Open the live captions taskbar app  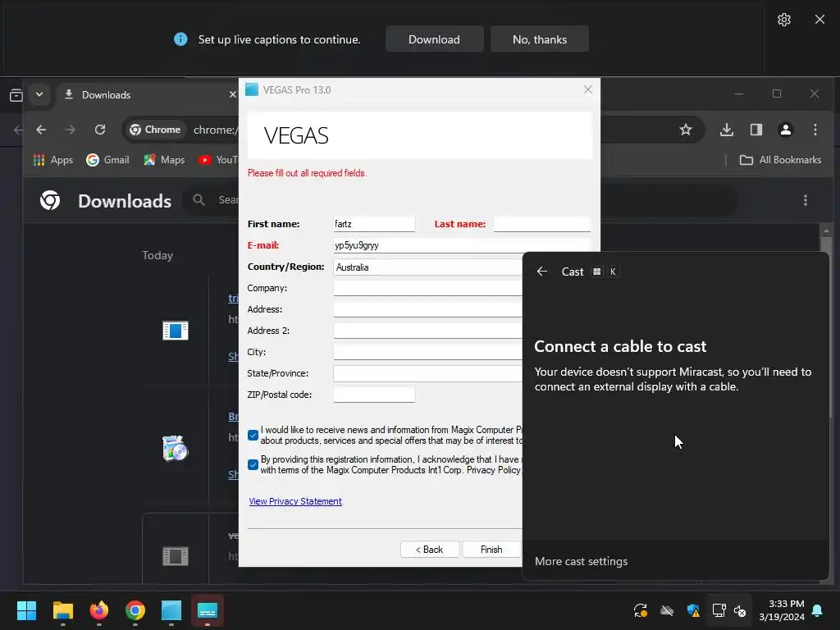pos(208,610)
